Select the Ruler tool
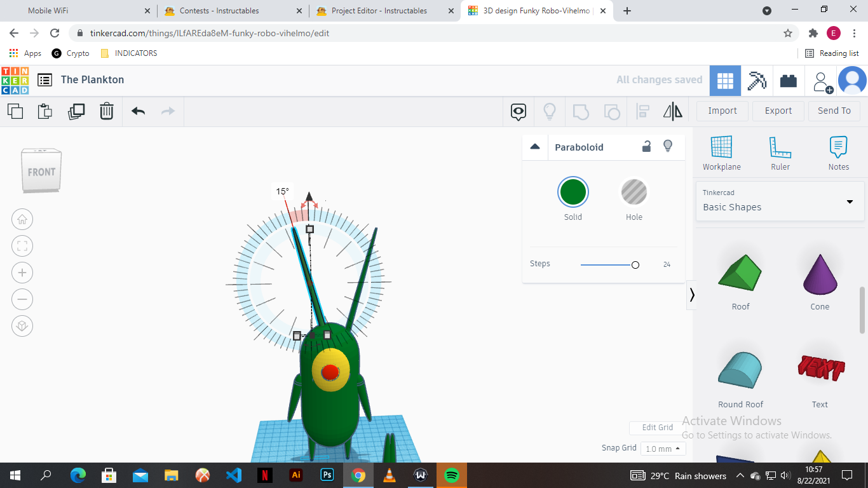Screen dimensions: 868x488 click(x=780, y=152)
